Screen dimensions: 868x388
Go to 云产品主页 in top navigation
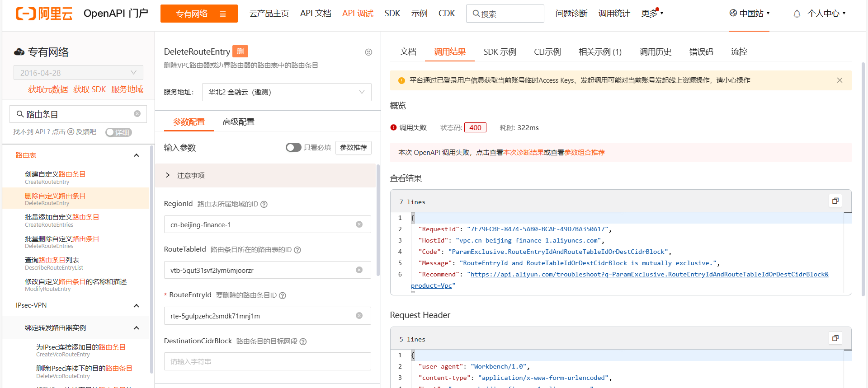pos(269,14)
